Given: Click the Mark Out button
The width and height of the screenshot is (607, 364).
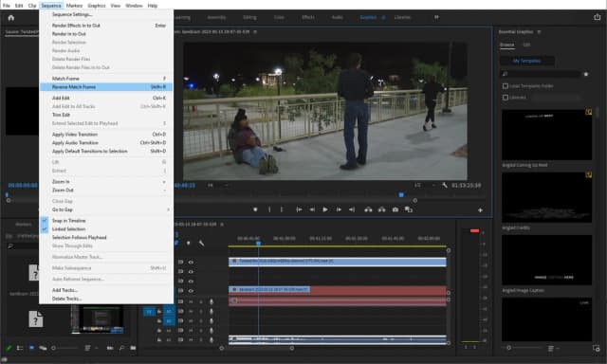Looking at the screenshot, I should [x=282, y=209].
